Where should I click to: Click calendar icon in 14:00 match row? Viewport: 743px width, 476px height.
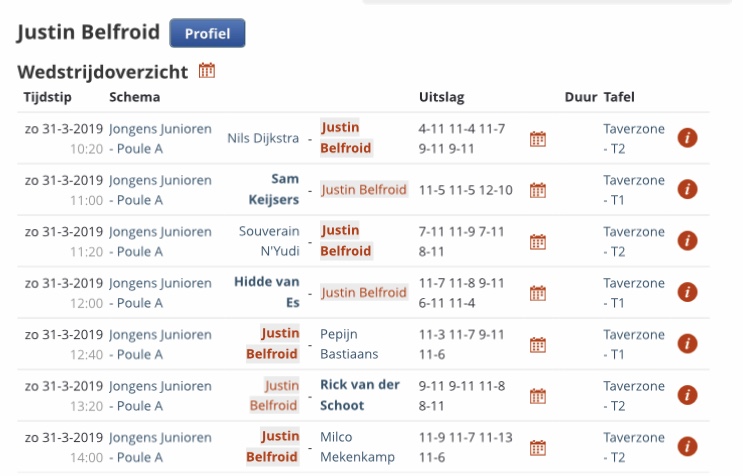(x=538, y=448)
